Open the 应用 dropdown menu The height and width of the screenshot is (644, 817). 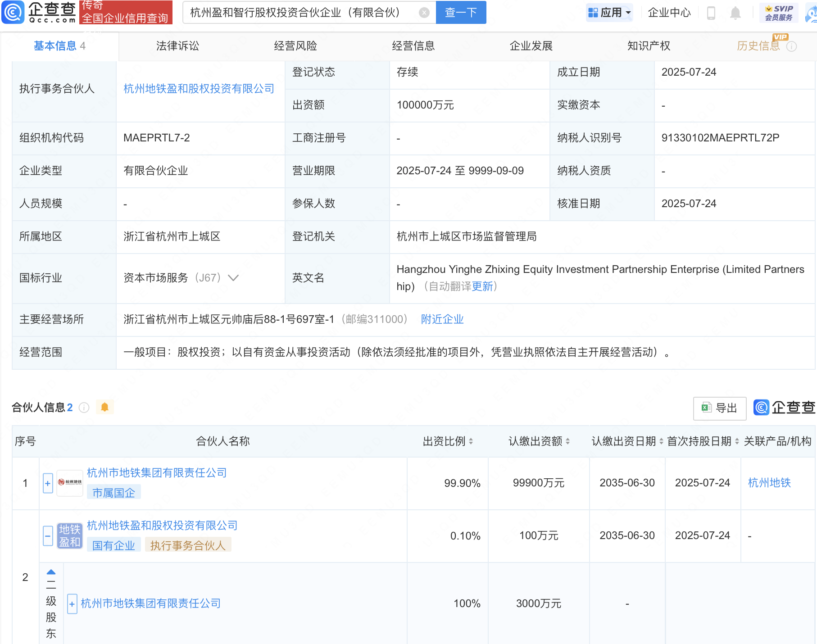click(x=609, y=13)
